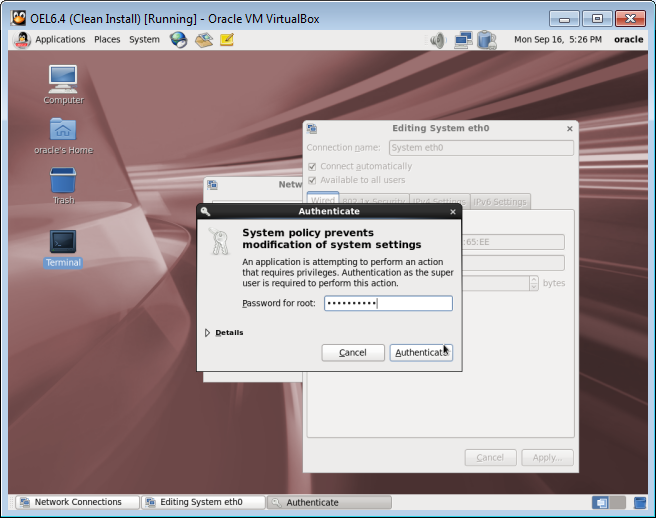Select the Terminal desktop icon
The width and height of the screenshot is (656, 518).
click(x=63, y=249)
